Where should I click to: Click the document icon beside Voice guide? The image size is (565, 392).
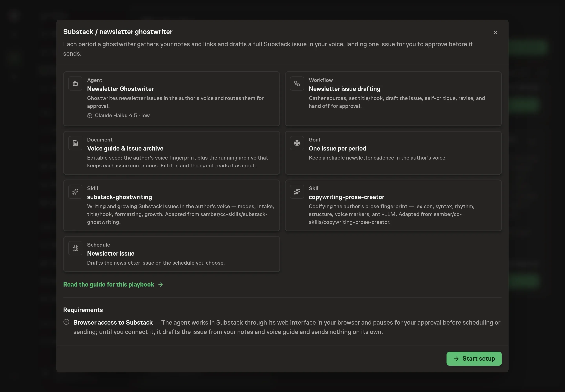(x=75, y=143)
